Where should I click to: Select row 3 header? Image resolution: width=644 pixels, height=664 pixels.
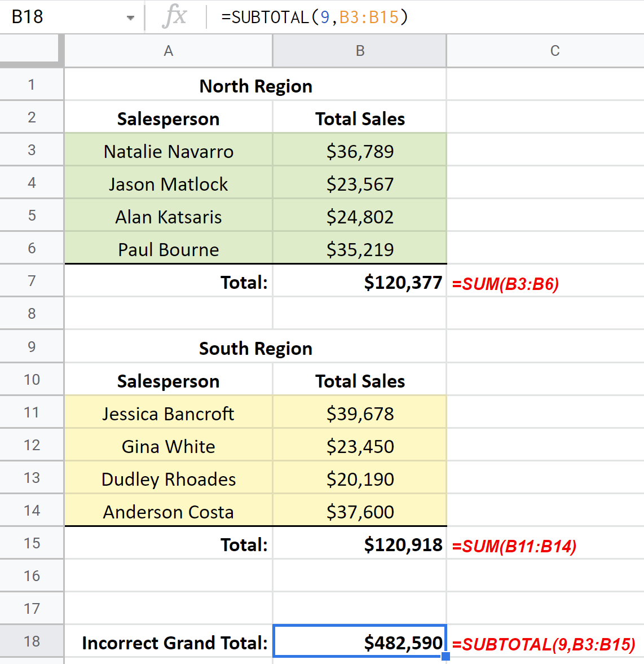32,150
